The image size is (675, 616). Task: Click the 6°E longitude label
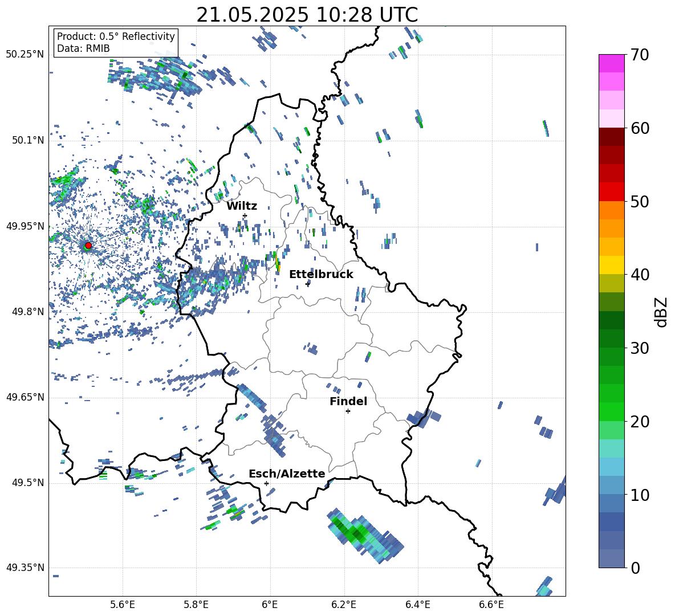coord(270,605)
